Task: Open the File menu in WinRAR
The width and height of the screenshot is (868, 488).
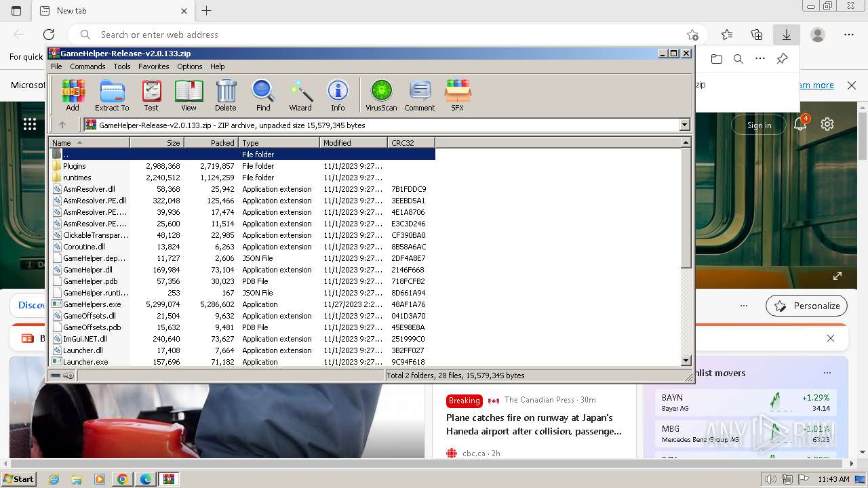Action: tap(56, 66)
